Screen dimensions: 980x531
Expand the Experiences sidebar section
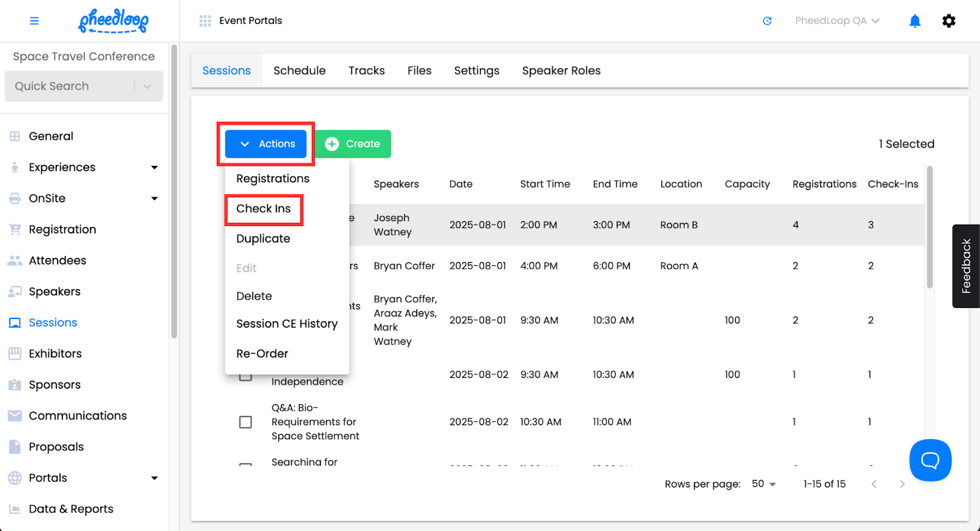coord(154,167)
